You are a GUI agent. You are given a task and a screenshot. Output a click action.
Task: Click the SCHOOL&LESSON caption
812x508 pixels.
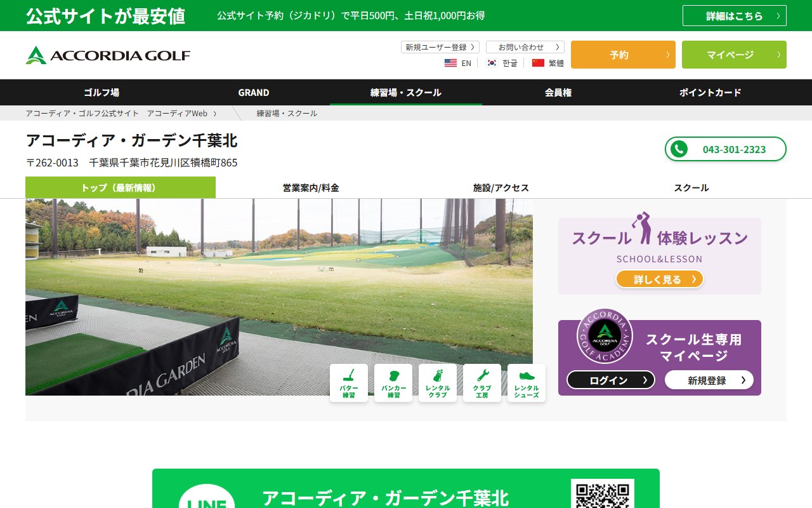click(660, 258)
